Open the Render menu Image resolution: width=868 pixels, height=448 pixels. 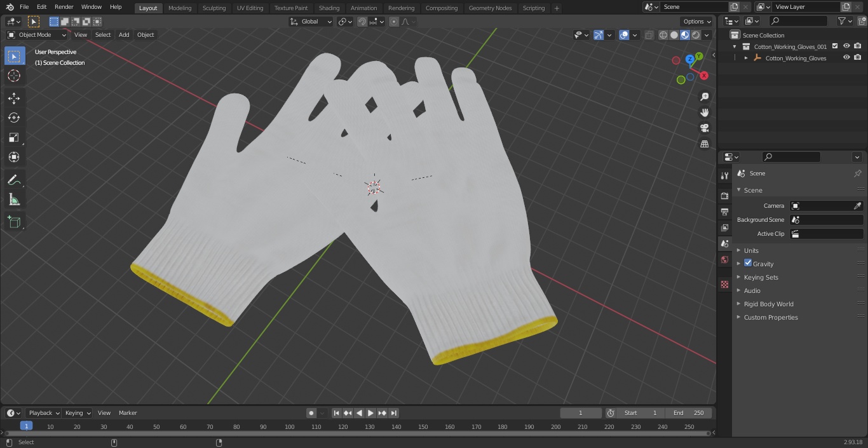pos(64,7)
